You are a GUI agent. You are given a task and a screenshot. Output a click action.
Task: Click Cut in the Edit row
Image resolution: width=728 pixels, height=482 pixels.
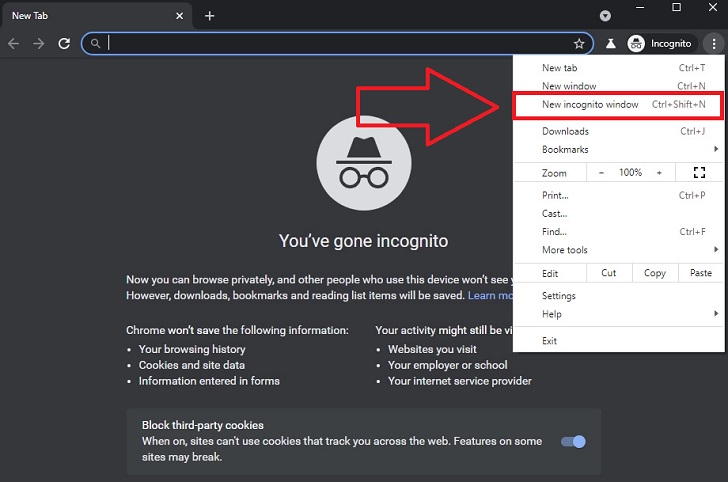[x=609, y=273]
